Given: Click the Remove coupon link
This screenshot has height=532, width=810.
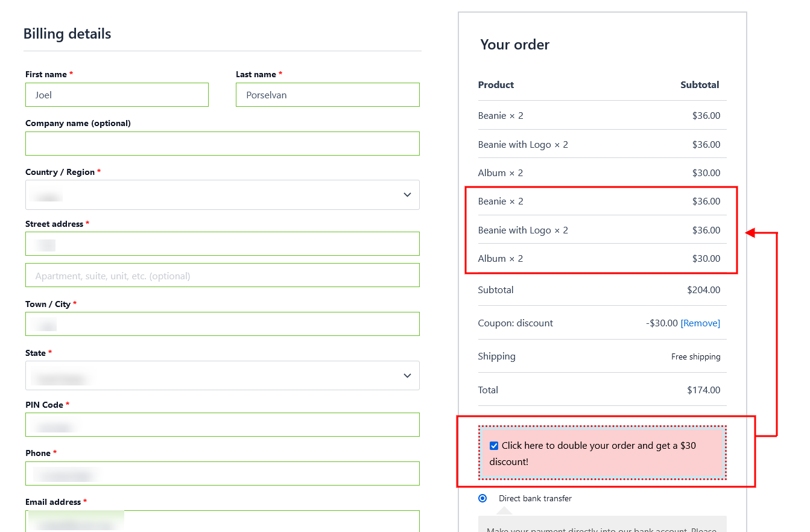Looking at the screenshot, I should [700, 323].
